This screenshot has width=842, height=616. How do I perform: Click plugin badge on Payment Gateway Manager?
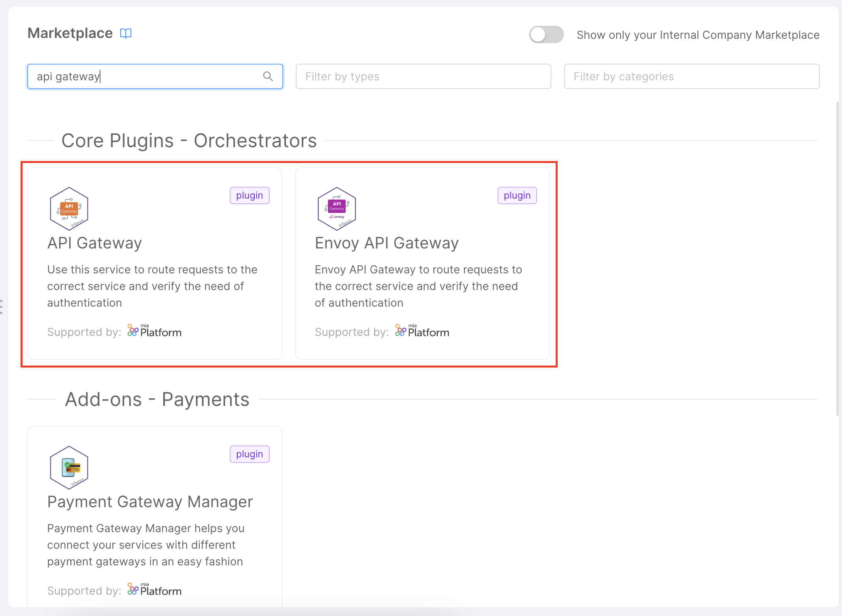click(249, 454)
